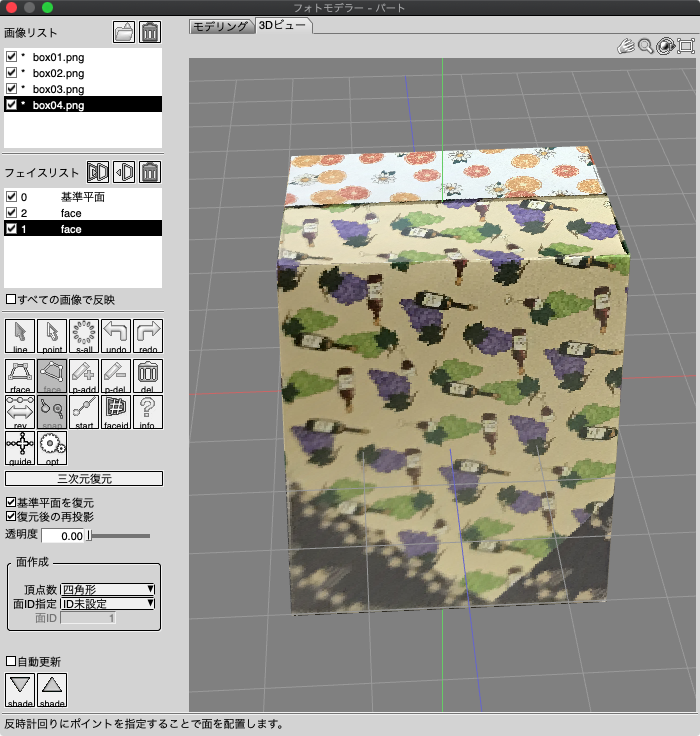The height and width of the screenshot is (736, 700).
Task: Open the opt gear settings
Action: click(52, 448)
